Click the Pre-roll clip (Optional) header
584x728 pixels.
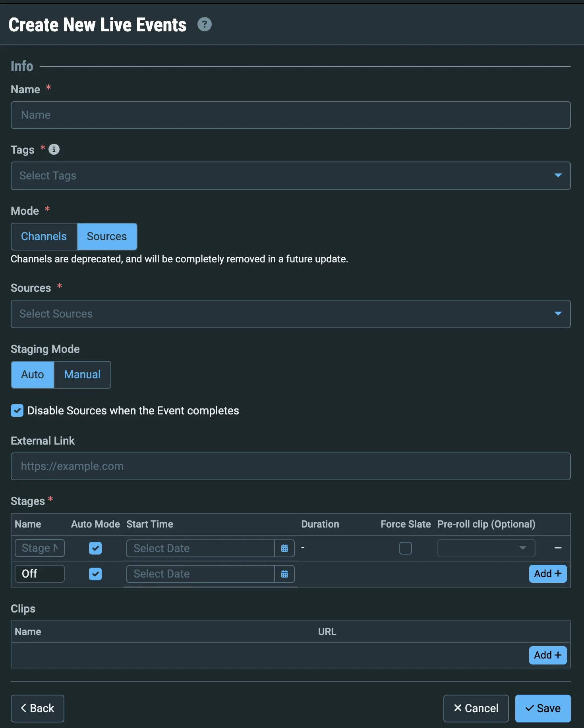coord(486,524)
